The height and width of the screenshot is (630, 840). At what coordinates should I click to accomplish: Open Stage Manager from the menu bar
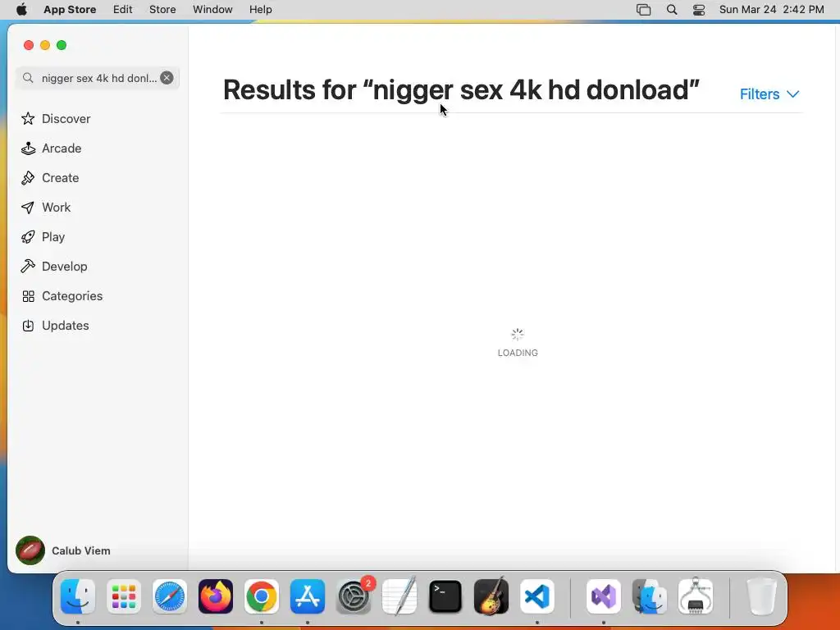[643, 10]
